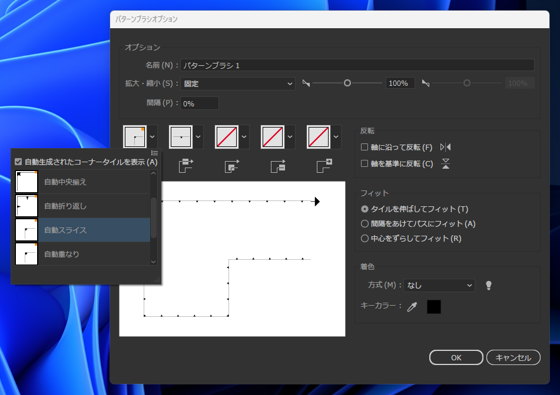Click the tile list scrollbar thumb
Viewport: 560px width, 395px height.
[x=154, y=218]
